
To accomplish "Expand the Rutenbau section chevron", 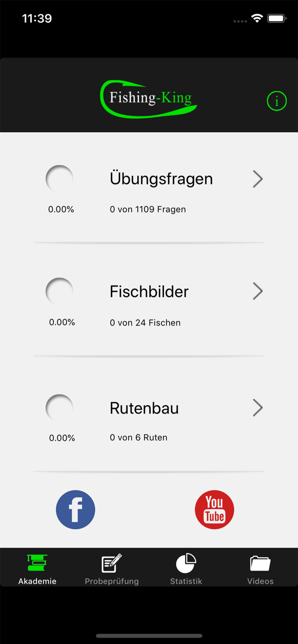I will (x=257, y=407).
